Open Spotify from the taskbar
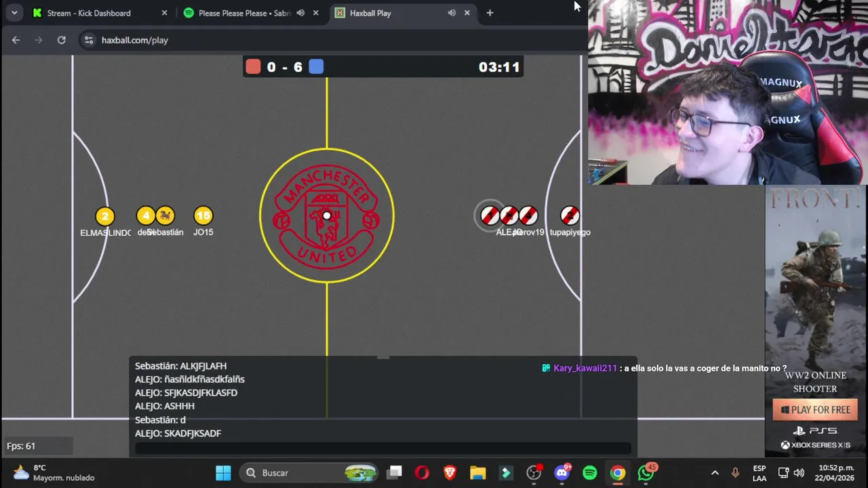 590,472
